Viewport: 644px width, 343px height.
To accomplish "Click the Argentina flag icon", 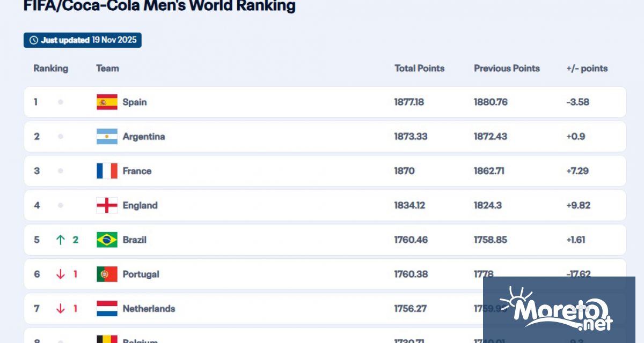I will pyautogui.click(x=107, y=136).
